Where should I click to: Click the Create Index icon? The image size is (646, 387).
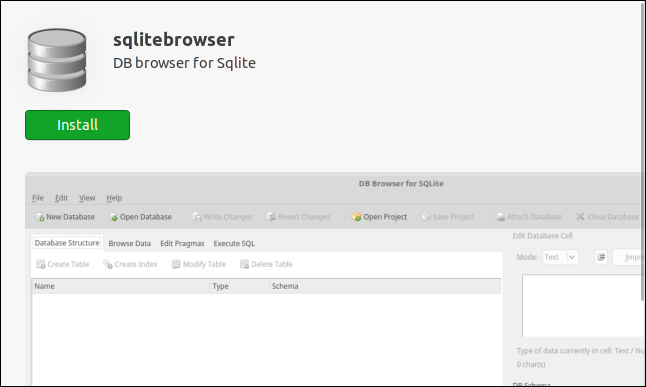pos(108,264)
